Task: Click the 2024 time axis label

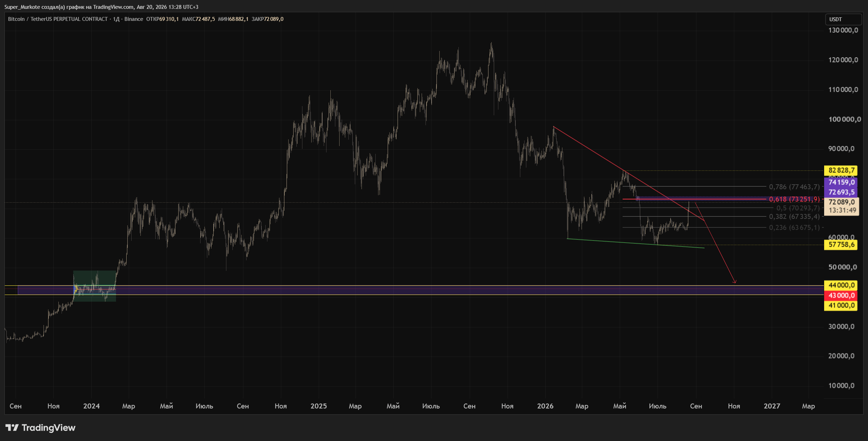Action: click(x=91, y=406)
